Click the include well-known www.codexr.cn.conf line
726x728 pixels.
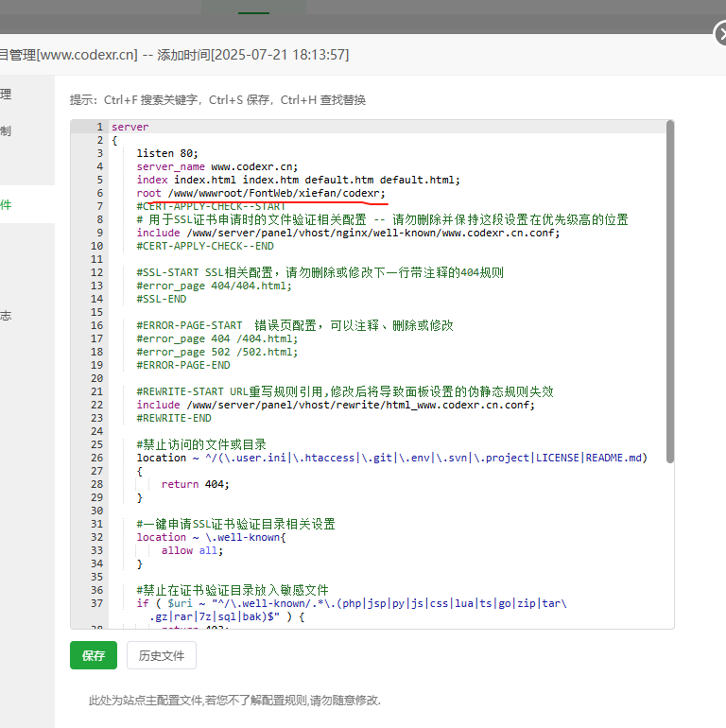point(348,233)
